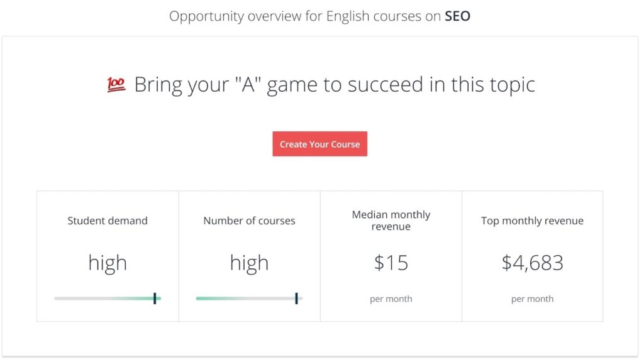Click the Median monthly revenue label
Screen dimensions: 644x362
click(391, 221)
